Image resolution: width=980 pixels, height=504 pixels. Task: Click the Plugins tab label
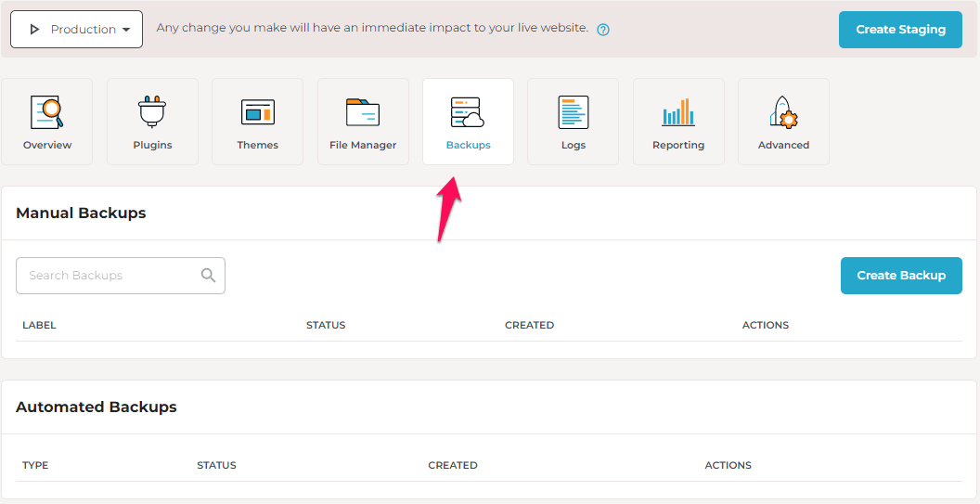point(152,145)
